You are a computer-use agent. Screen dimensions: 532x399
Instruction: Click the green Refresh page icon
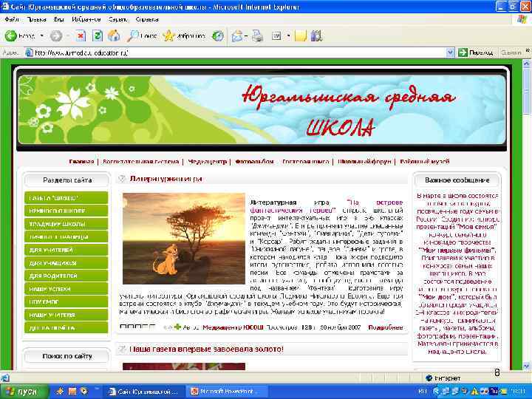(x=98, y=35)
